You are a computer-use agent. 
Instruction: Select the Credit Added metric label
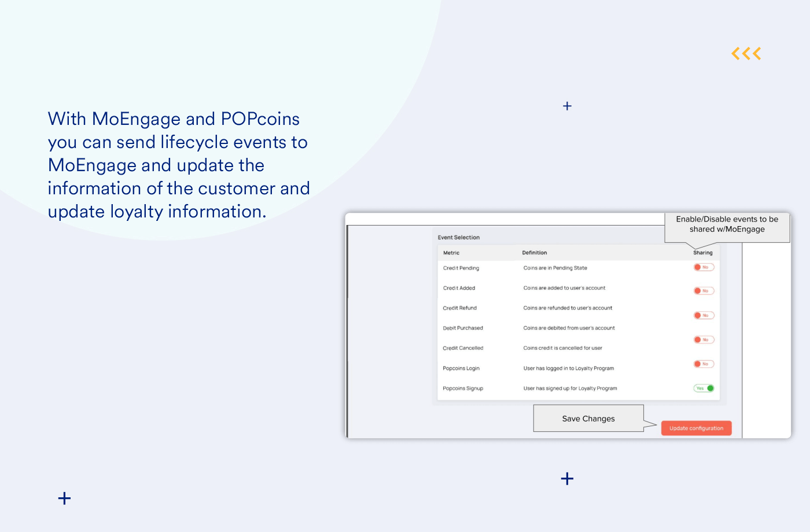coord(459,288)
